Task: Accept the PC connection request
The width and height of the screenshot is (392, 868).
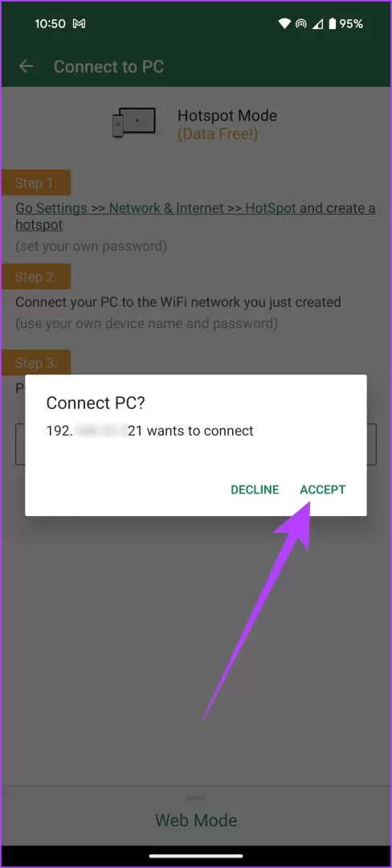Action: point(323,490)
